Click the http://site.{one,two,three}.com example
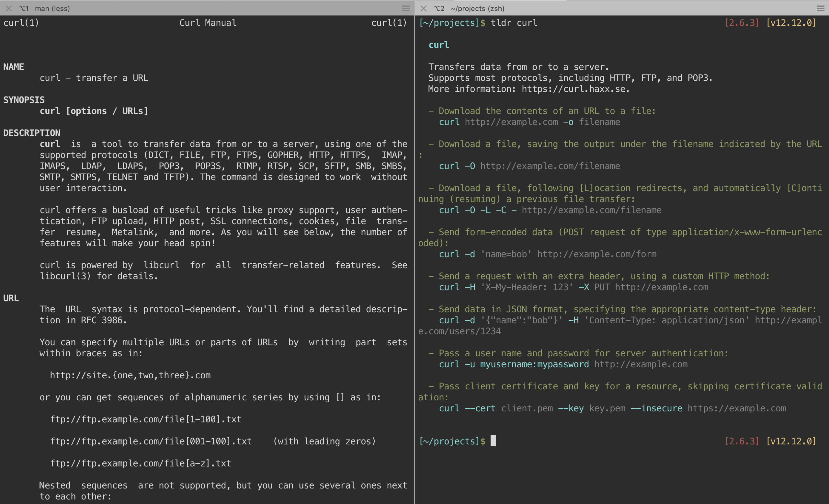 click(x=130, y=375)
